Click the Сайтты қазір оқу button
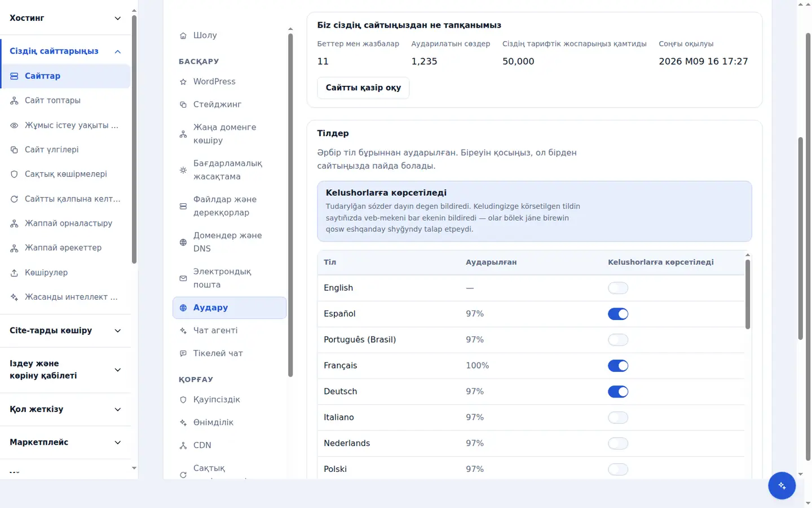This screenshot has height=508, width=812. pos(363,88)
